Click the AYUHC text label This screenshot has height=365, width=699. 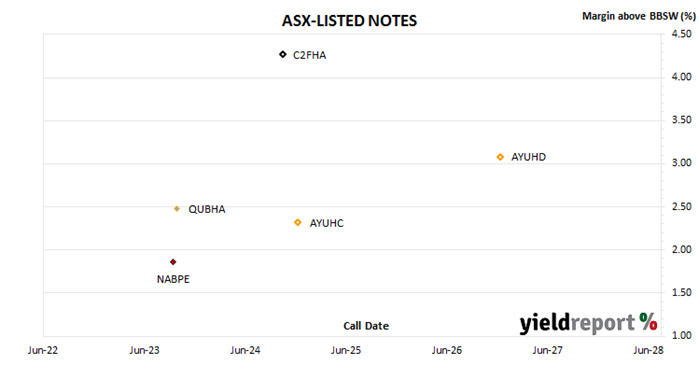(327, 223)
